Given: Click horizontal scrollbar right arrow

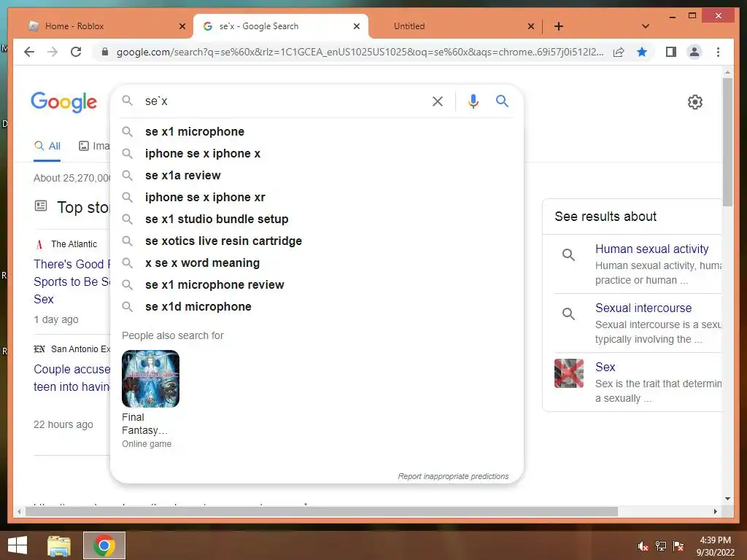Looking at the screenshot, I should [x=715, y=511].
